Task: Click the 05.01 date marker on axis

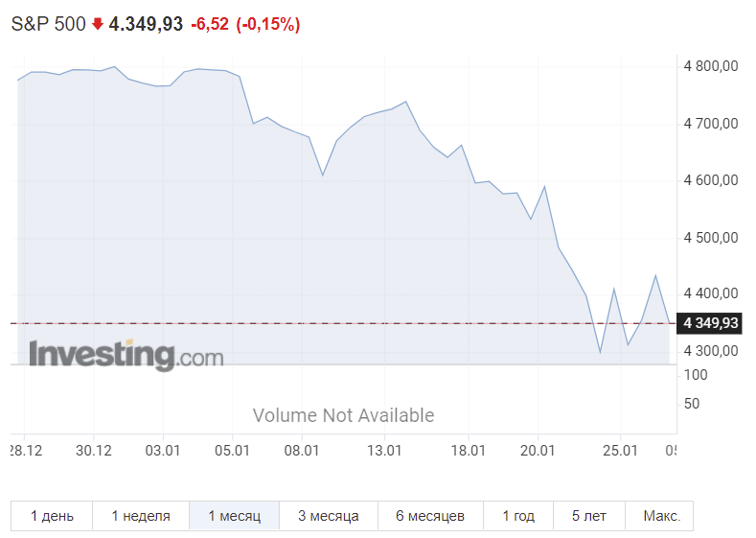Action: point(232,451)
